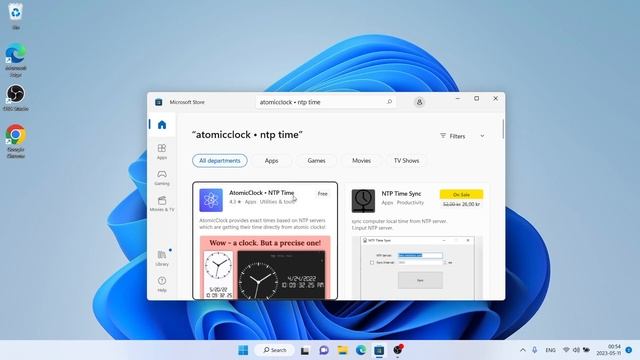640x360 pixels.
Task: Open the volume tray icon
Action: (x=576, y=350)
